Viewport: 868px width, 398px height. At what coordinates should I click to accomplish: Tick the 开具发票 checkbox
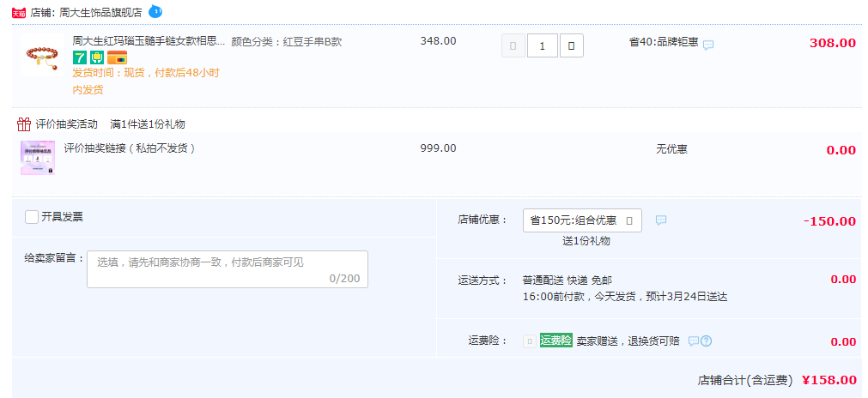pos(32,217)
